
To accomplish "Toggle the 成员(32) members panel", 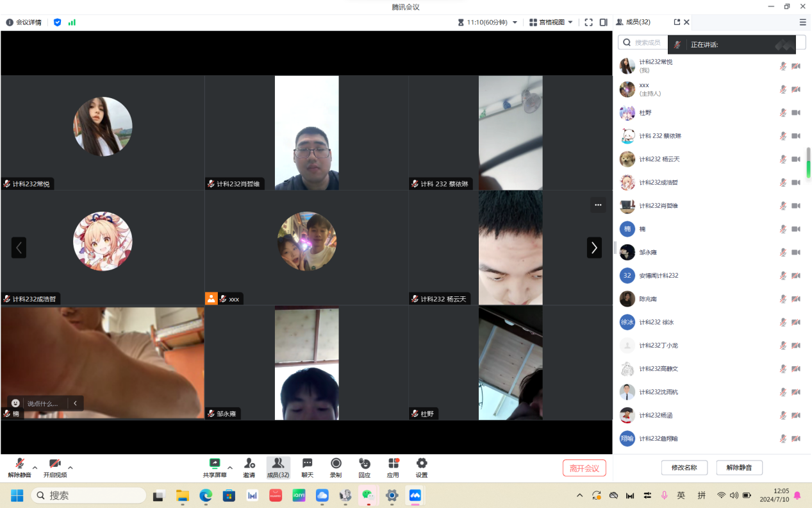I will pos(278,467).
